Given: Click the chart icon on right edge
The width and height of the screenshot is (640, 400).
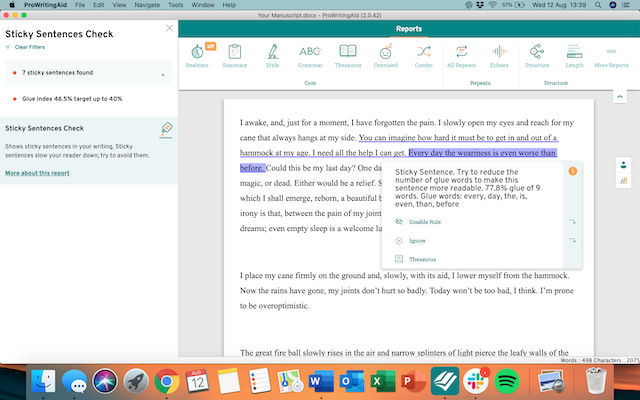Looking at the screenshot, I should (x=623, y=180).
